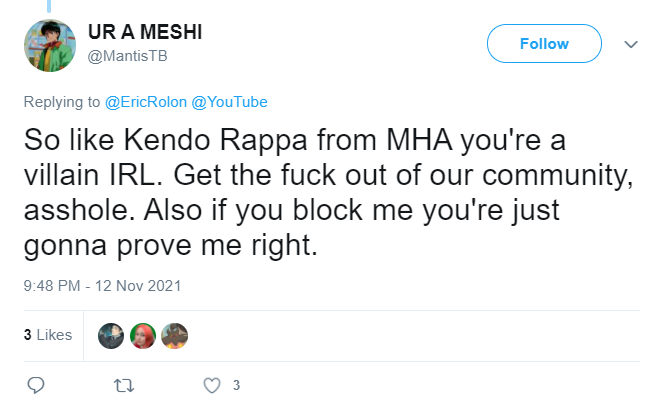The width and height of the screenshot is (660, 408).
Task: Retweet this tweet using the retweet icon
Action: click(x=124, y=385)
